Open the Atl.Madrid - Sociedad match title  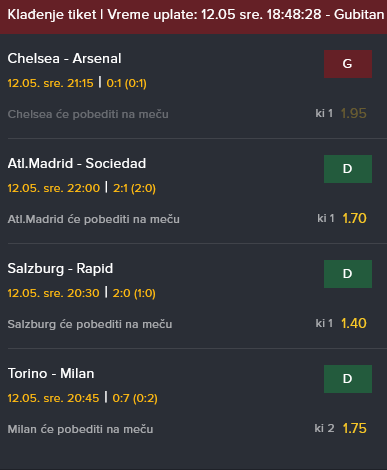click(77, 164)
